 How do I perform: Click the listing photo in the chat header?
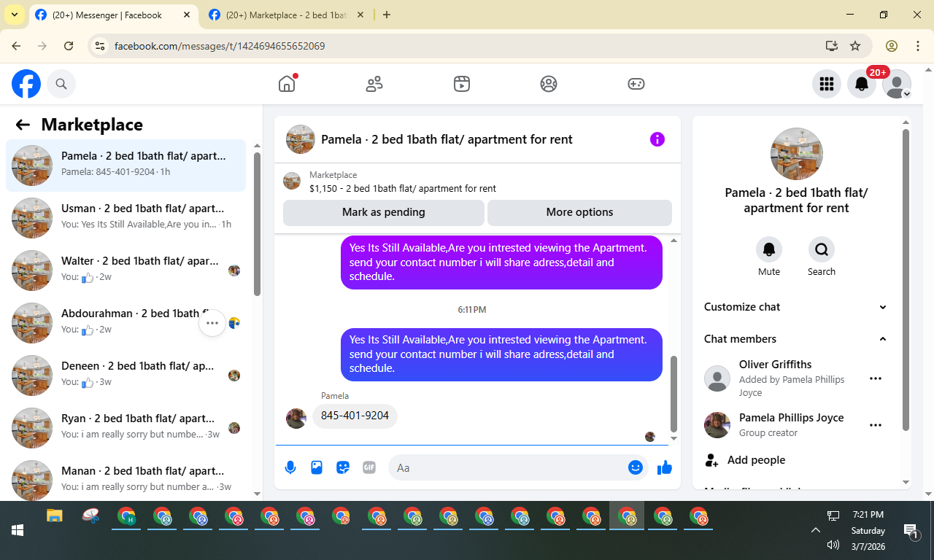[x=301, y=139]
